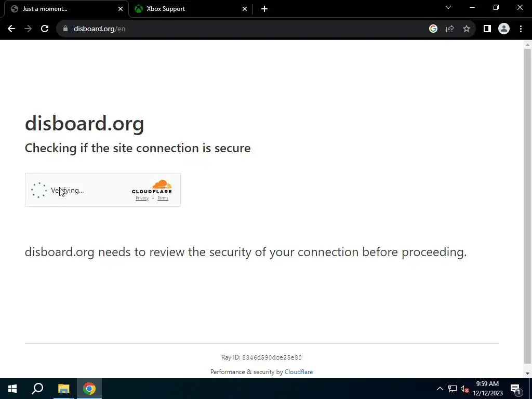The width and height of the screenshot is (532, 399).
Task: Open the notification center icon
Action: click(x=515, y=389)
